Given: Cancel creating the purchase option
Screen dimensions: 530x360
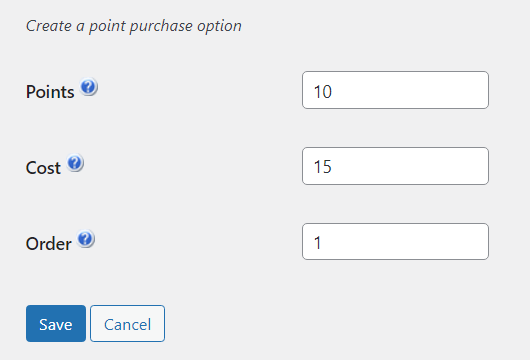Looking at the screenshot, I should coord(127,323).
